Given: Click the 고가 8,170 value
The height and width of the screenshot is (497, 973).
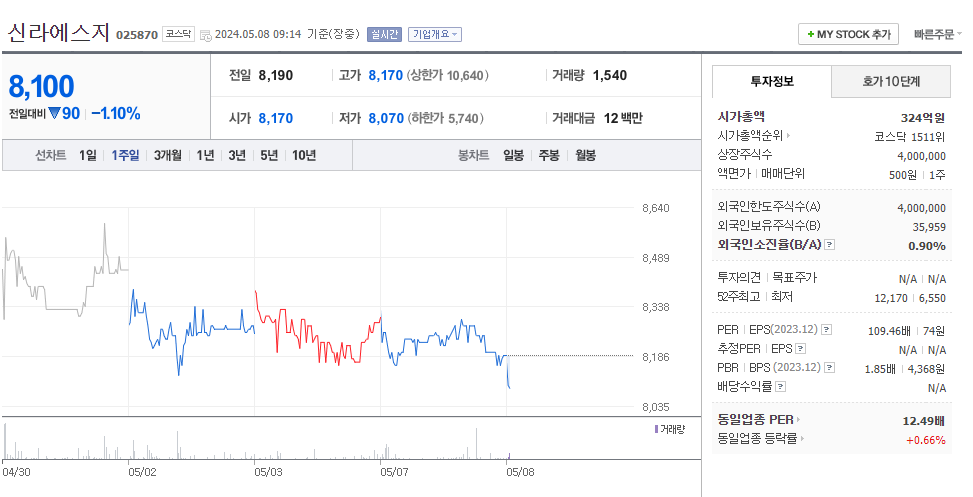Looking at the screenshot, I should point(386,76).
